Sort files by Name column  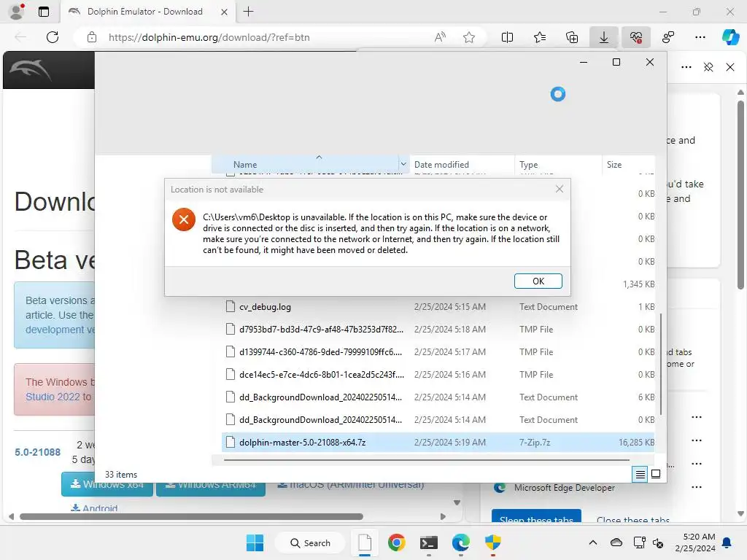pyautogui.click(x=305, y=164)
